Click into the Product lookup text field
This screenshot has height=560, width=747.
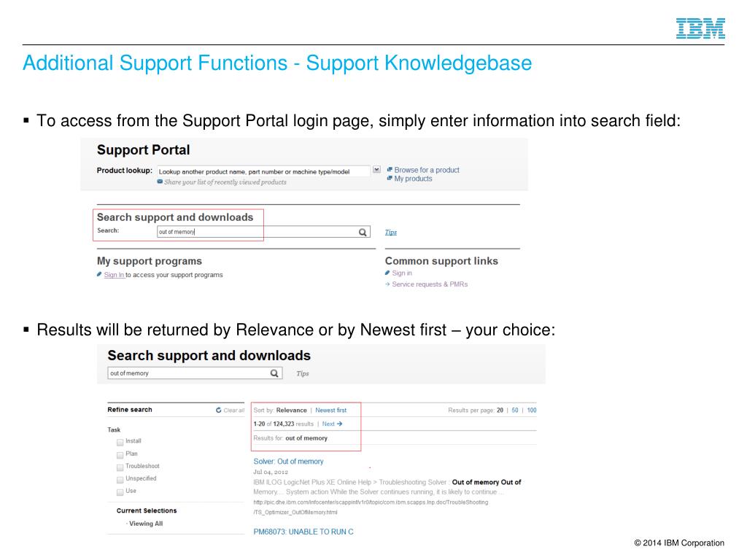(x=263, y=171)
